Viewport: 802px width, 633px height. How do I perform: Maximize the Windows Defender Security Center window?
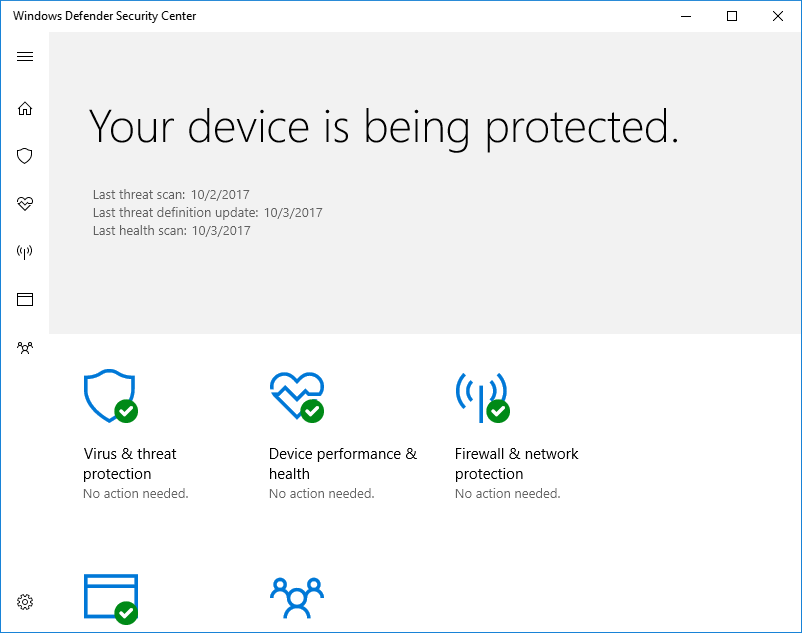click(x=732, y=16)
